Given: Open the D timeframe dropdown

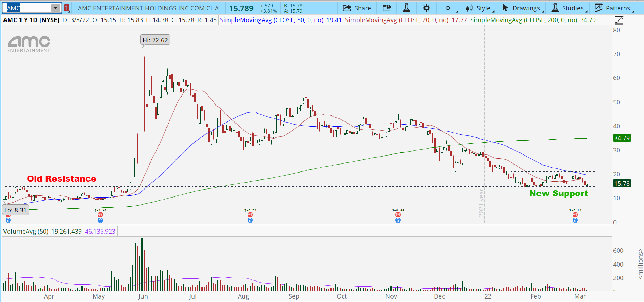Looking at the screenshot, I should pyautogui.click(x=448, y=8).
